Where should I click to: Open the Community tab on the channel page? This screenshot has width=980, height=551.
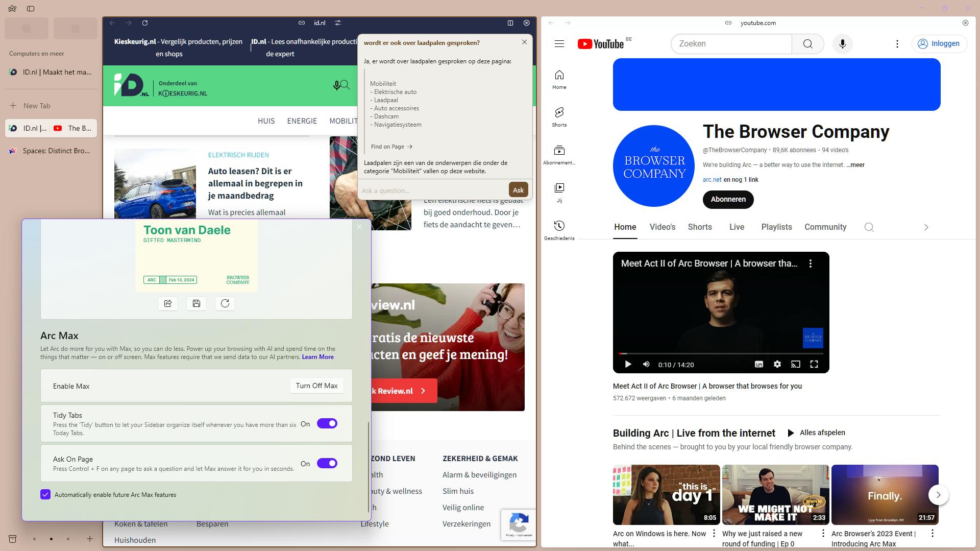pyautogui.click(x=825, y=227)
